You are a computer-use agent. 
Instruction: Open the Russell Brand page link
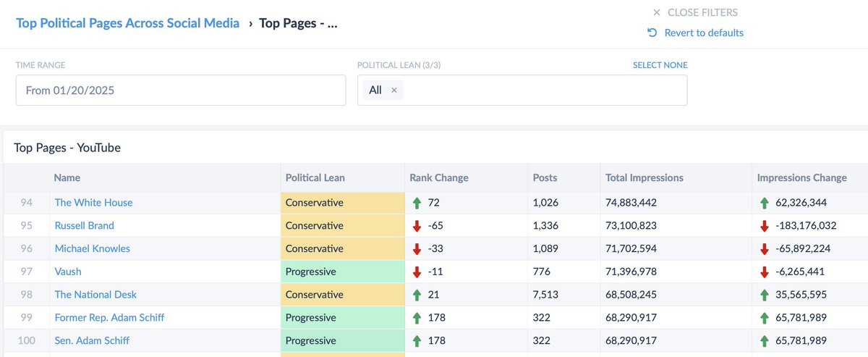click(85, 226)
